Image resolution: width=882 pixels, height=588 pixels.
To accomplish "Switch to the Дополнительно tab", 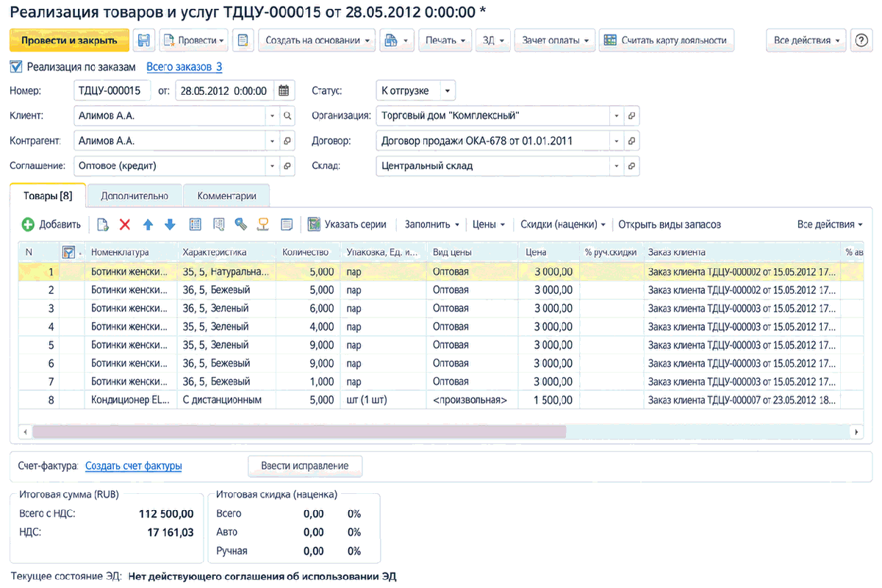I will coord(135,196).
